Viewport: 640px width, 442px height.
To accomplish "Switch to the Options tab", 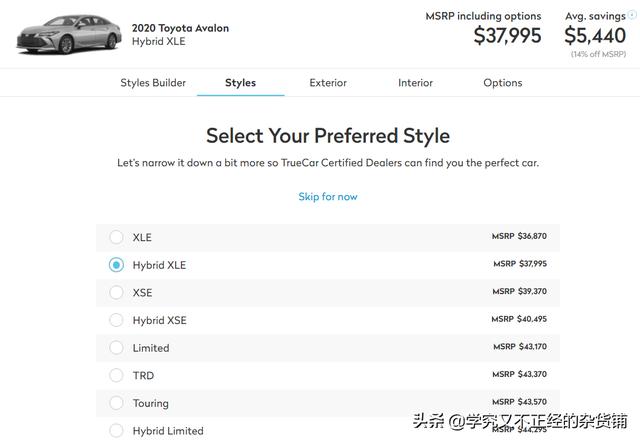I will tap(502, 83).
